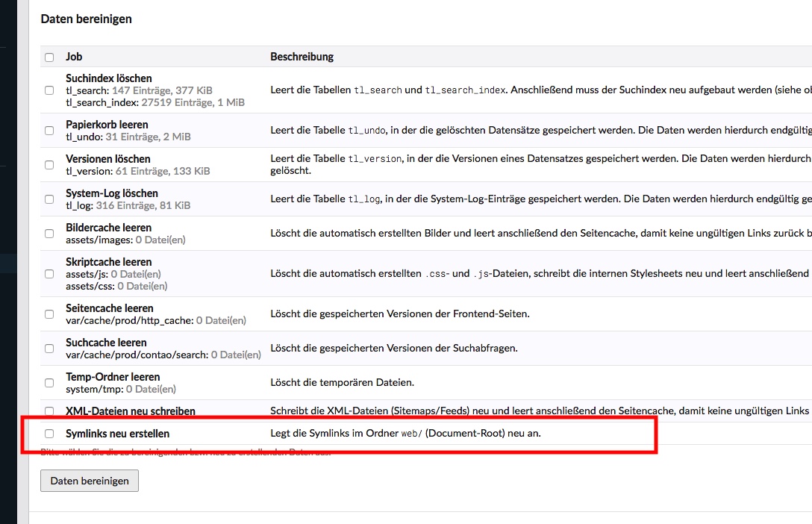
Task: Tick the XML-Dateien neu schreiben checkbox
Action: coord(49,411)
